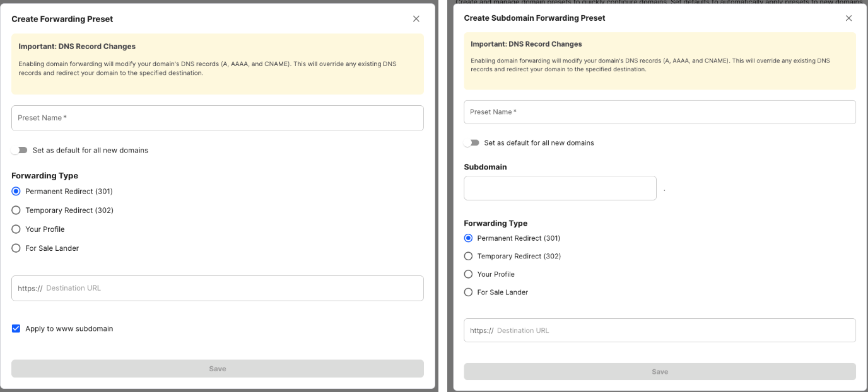
Task: Toggle default for new domains in Subdomain Forwarding dialog
Action: (471, 143)
